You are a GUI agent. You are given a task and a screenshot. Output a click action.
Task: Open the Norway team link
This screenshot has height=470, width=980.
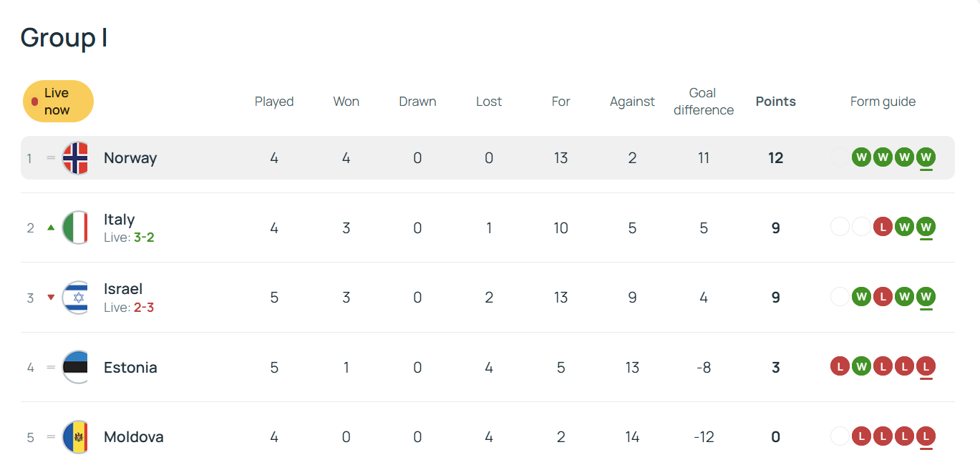coord(130,158)
